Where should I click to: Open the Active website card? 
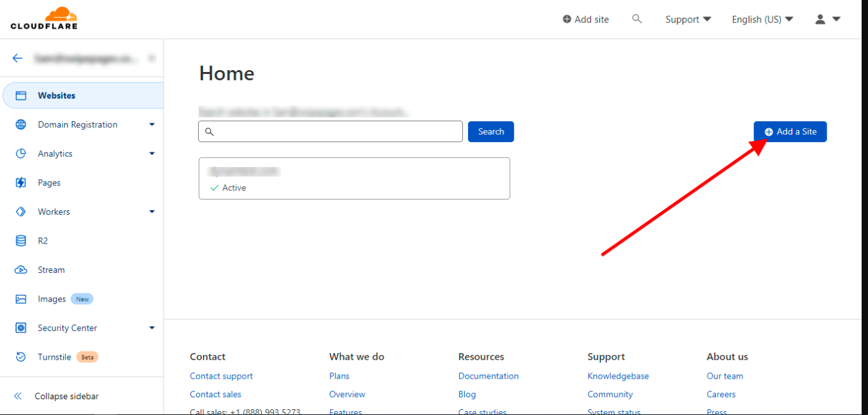pos(354,178)
